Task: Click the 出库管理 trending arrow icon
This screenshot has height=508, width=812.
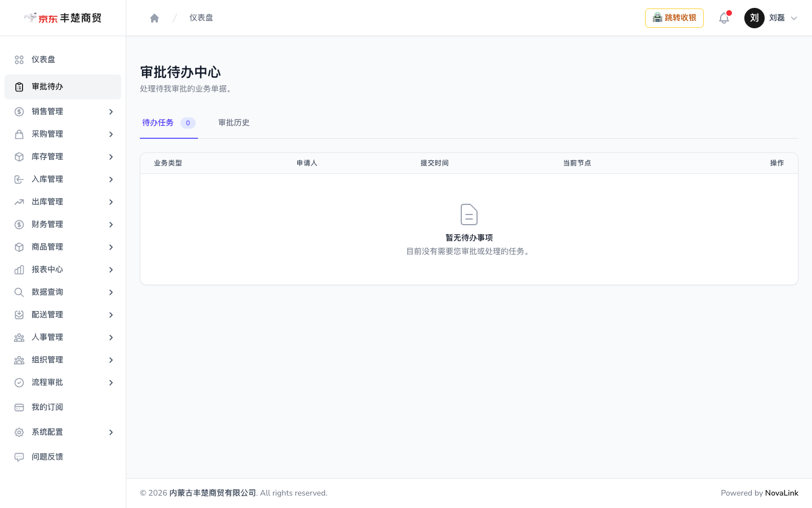Action: point(19,202)
